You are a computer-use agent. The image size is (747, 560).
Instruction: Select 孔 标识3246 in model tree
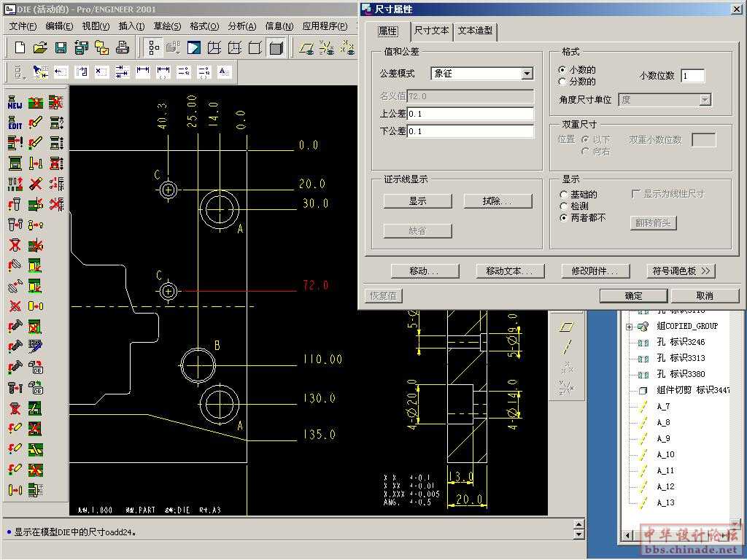click(x=681, y=342)
